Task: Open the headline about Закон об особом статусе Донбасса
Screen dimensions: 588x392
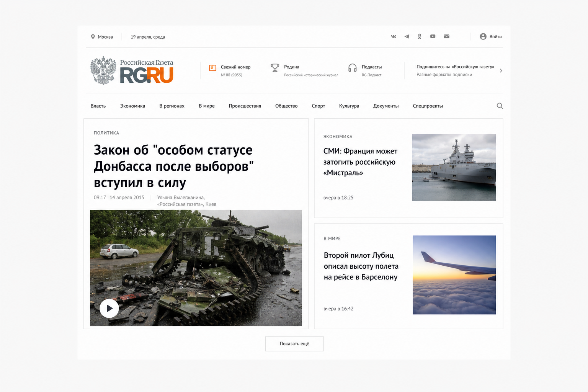Action: [174, 166]
